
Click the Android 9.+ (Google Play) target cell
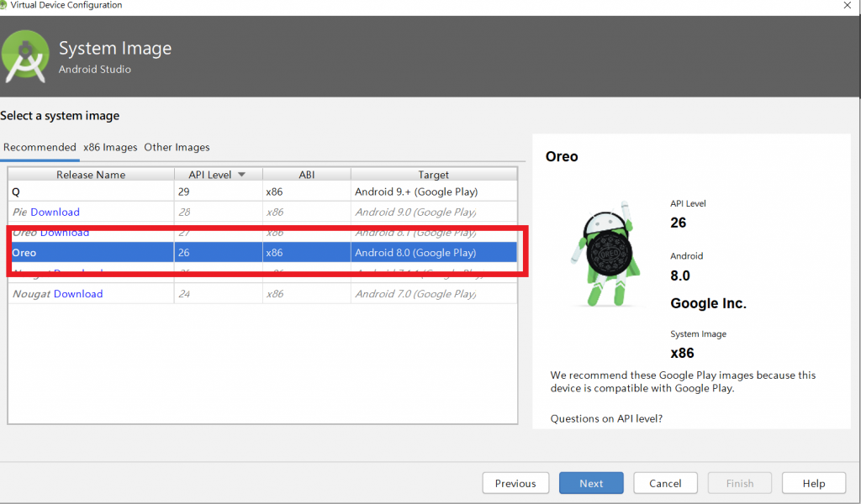(434, 192)
